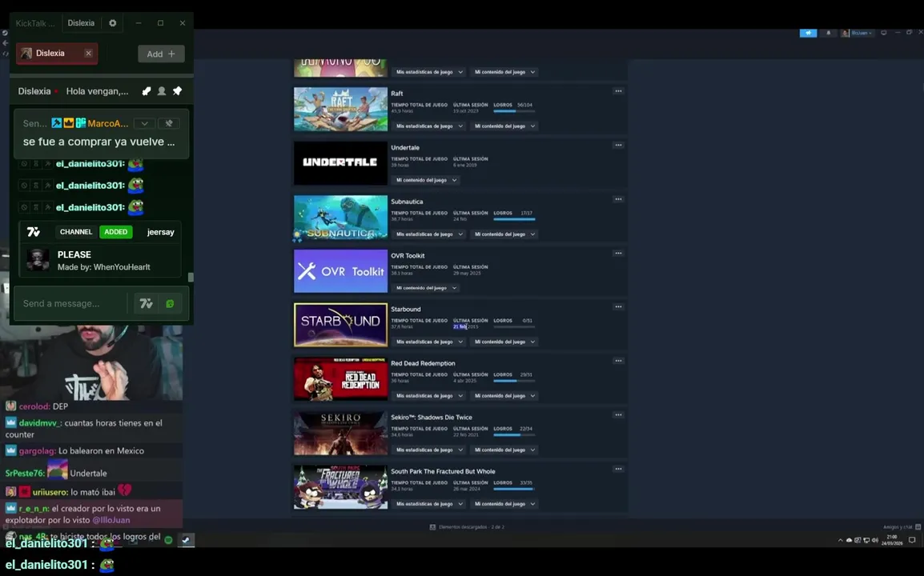Screen dimensions: 924x576
Task: Open KickTalk settings gear icon
Action: (x=113, y=23)
